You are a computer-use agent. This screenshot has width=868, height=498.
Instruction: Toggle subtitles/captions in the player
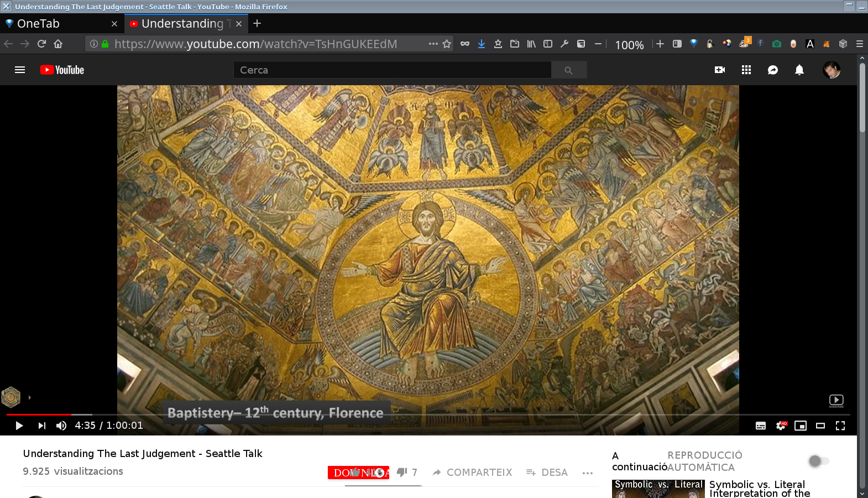coord(761,426)
